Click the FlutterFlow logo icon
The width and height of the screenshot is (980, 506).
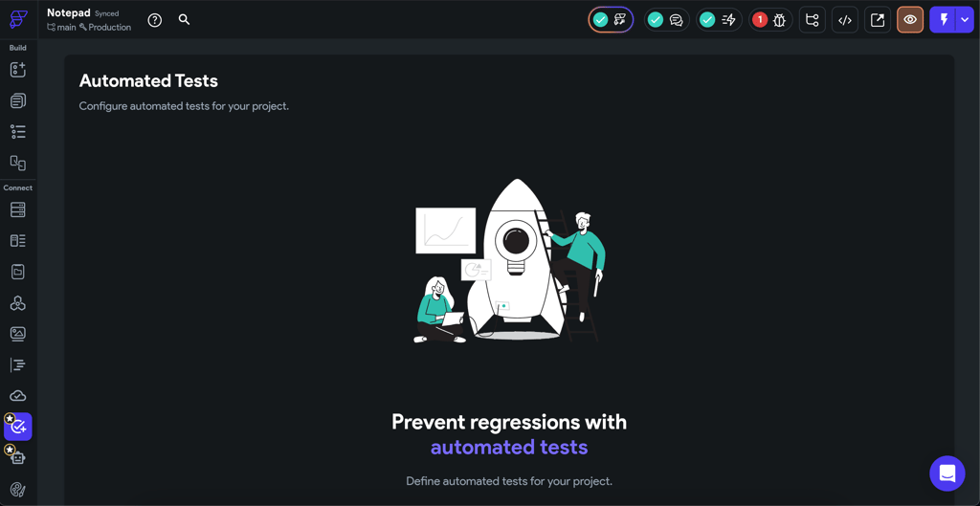point(18,19)
